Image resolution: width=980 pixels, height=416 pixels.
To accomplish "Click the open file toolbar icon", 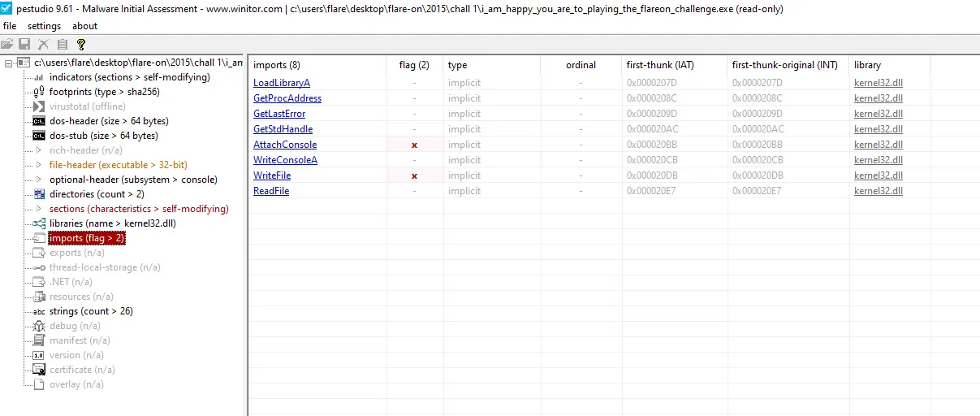I will click(x=7, y=44).
